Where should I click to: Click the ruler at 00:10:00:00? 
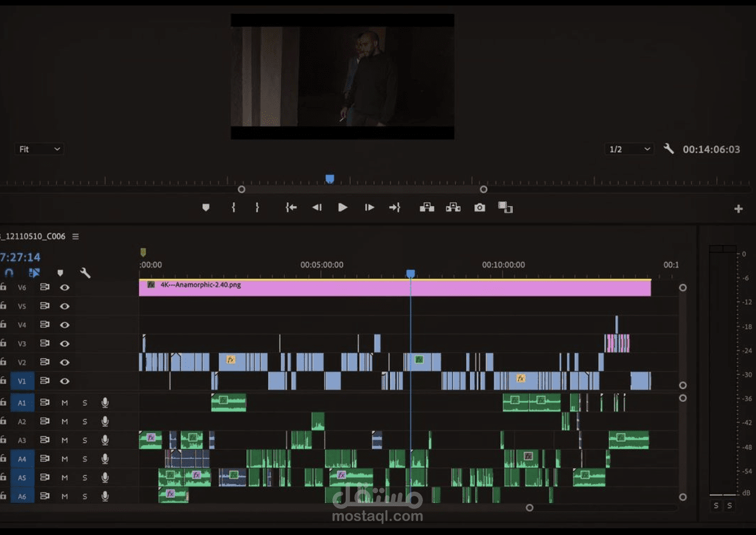pos(503,265)
